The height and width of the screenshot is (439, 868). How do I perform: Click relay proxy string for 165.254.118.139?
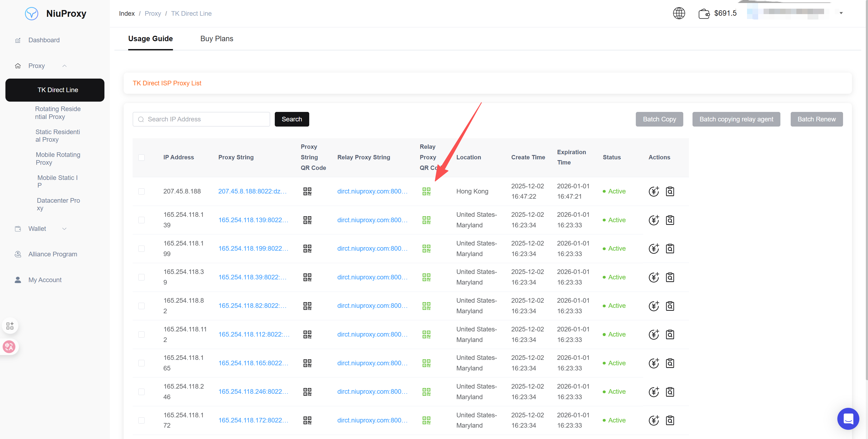click(372, 220)
